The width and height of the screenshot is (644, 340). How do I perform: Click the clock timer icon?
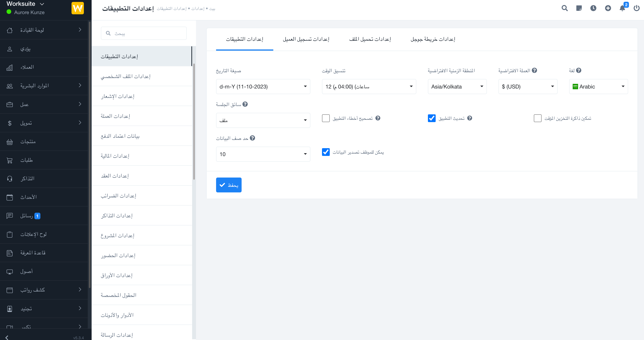tap(593, 8)
